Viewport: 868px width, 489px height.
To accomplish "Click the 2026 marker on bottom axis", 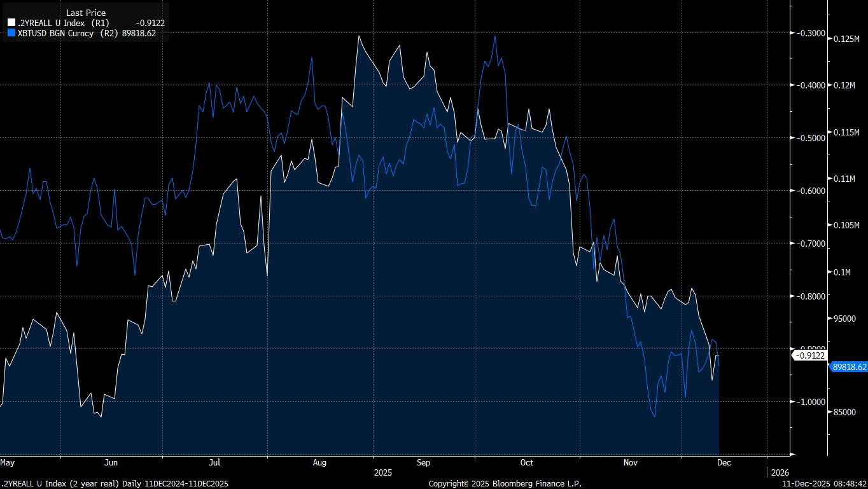I will point(780,472).
